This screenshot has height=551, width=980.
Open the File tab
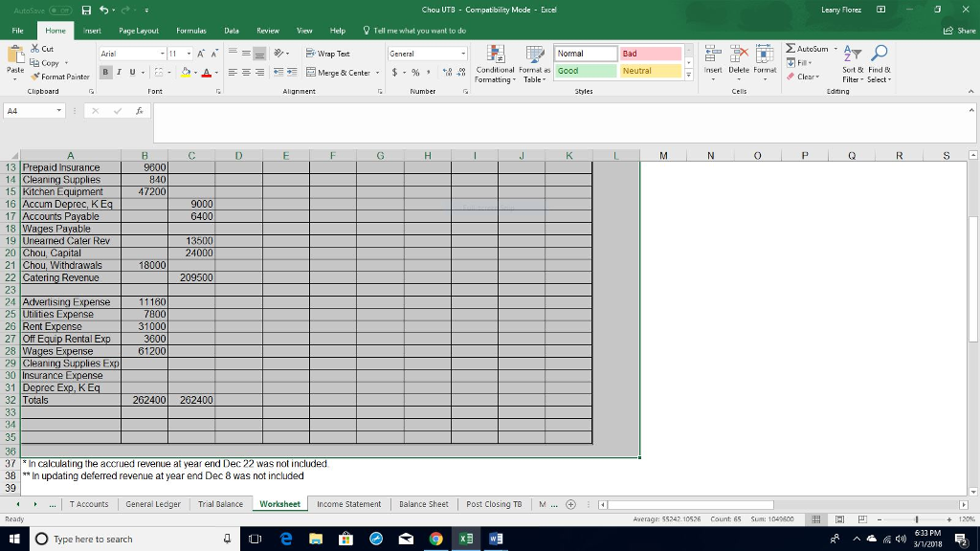(x=17, y=31)
